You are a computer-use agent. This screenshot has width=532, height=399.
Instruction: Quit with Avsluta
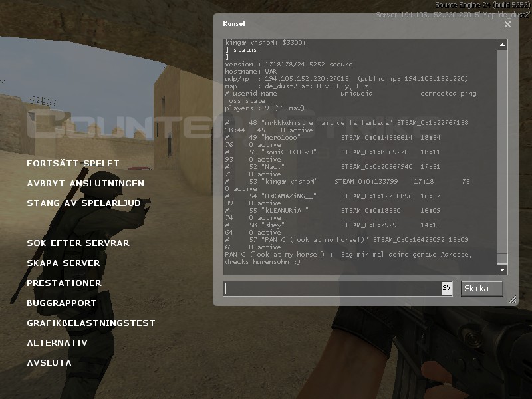point(49,363)
